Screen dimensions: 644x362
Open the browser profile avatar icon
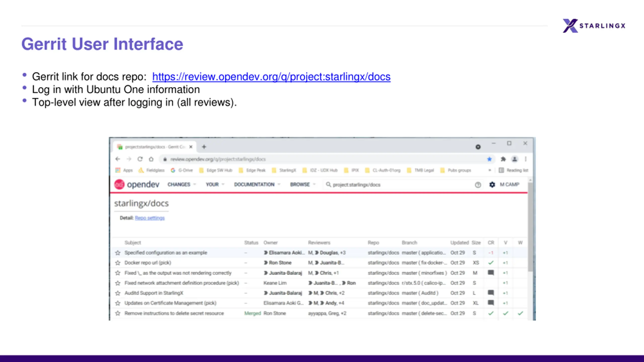click(x=515, y=159)
